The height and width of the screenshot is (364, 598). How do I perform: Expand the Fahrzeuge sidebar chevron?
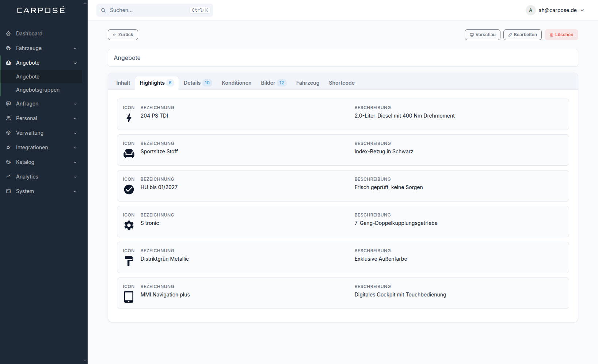(75, 48)
